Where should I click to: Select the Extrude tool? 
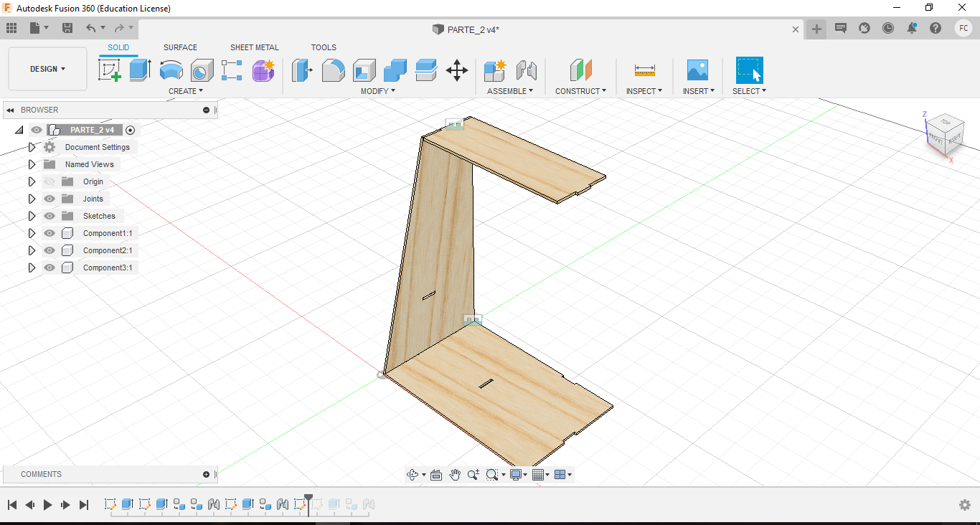(140, 70)
